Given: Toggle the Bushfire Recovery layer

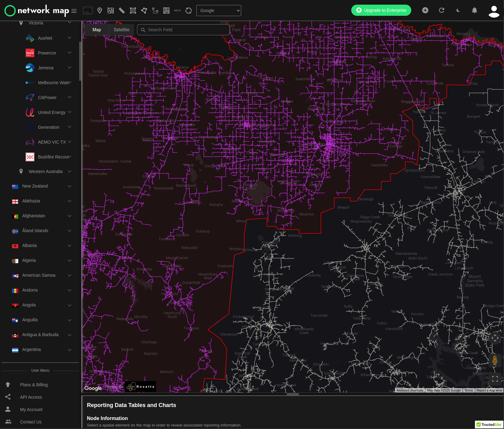Looking at the screenshot, I should pos(70,157).
